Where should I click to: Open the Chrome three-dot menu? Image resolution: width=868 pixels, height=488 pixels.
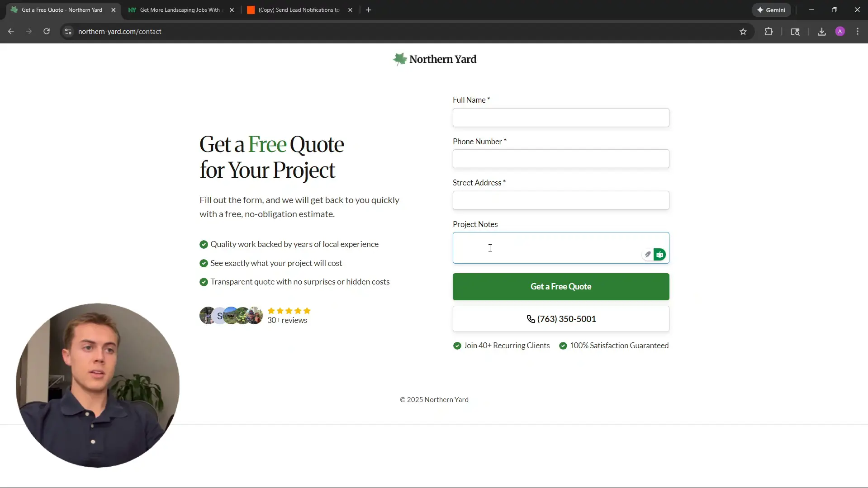click(857, 31)
